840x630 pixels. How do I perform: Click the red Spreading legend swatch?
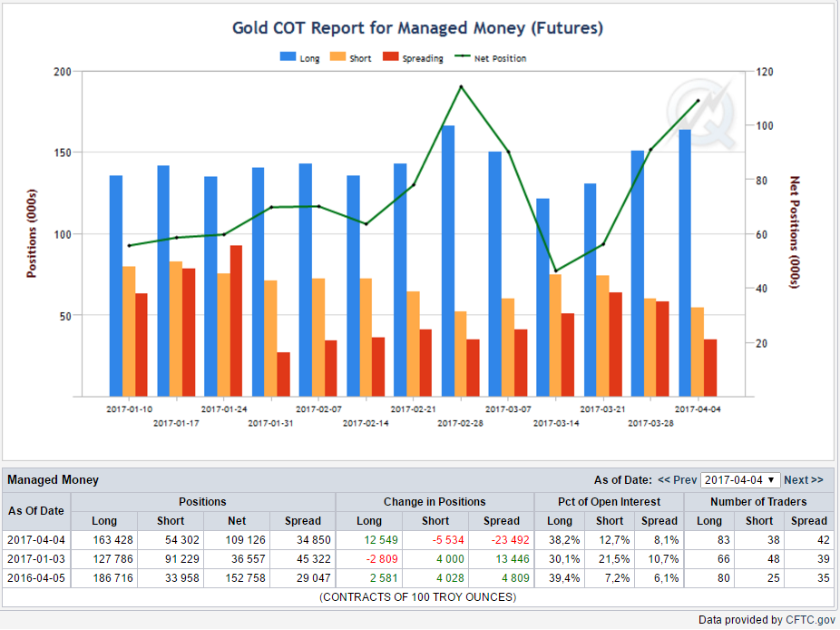pyautogui.click(x=391, y=57)
